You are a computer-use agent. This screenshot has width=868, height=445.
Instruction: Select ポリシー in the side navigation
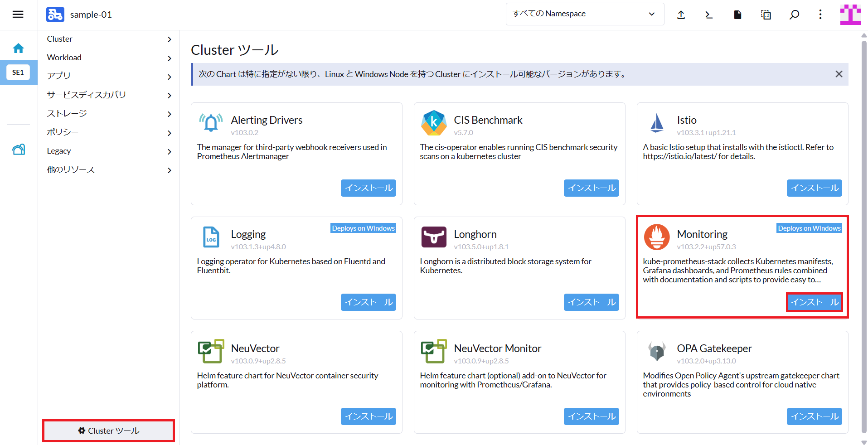(x=63, y=132)
